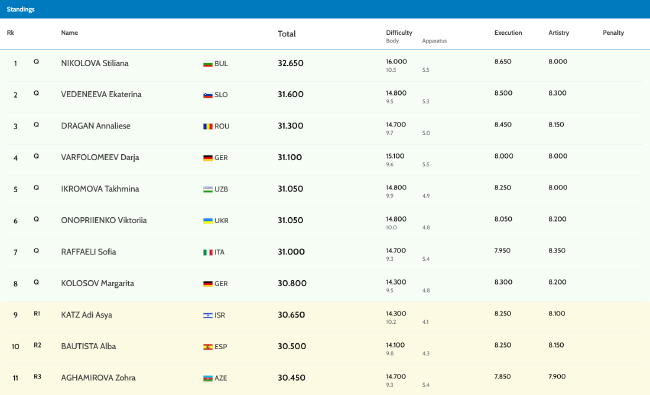Click the Bulgaria flag icon next to BUL
This screenshot has width=650, height=395.
click(208, 64)
